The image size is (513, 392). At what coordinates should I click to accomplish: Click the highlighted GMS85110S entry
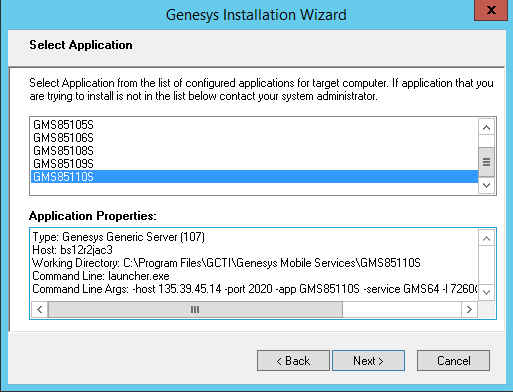[x=255, y=177]
